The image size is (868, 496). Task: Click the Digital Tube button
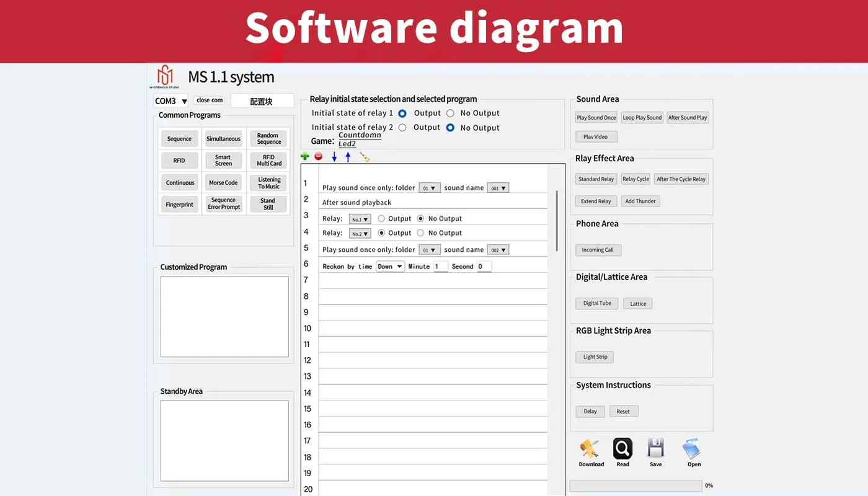coord(597,303)
